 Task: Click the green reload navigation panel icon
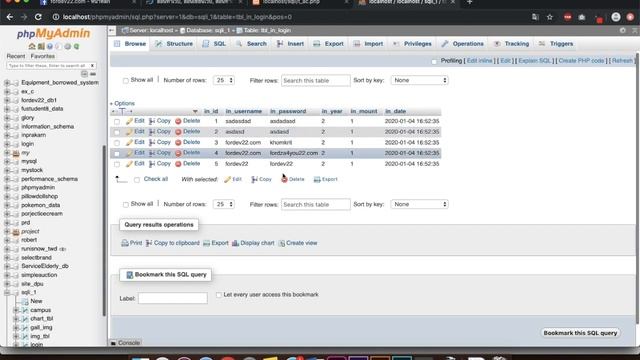pos(76,47)
